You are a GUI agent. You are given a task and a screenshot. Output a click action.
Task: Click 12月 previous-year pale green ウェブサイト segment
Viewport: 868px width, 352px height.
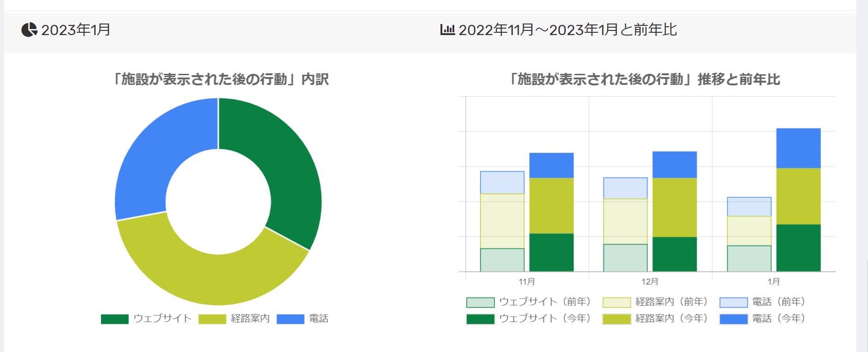coord(625,258)
